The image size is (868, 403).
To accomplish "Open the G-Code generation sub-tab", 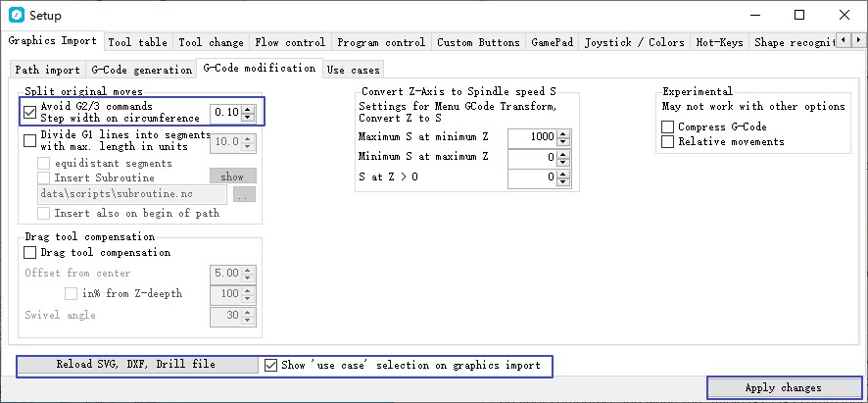I will pyautogui.click(x=141, y=70).
